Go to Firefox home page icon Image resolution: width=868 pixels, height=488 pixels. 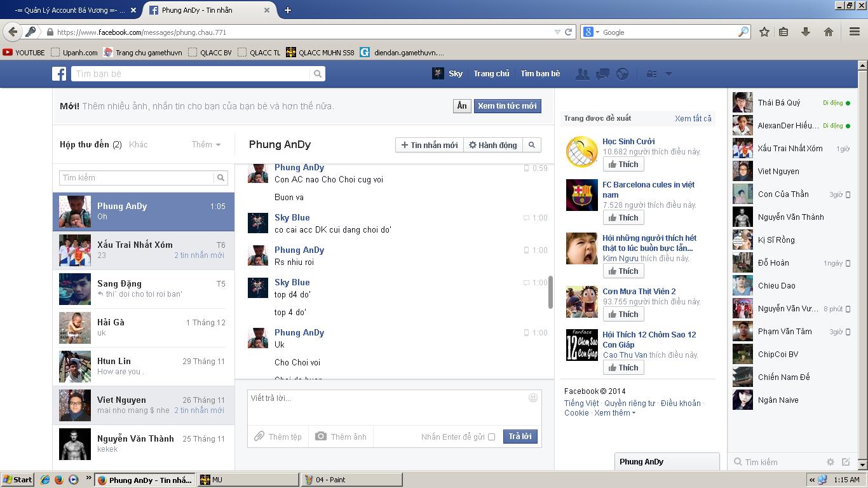829,32
